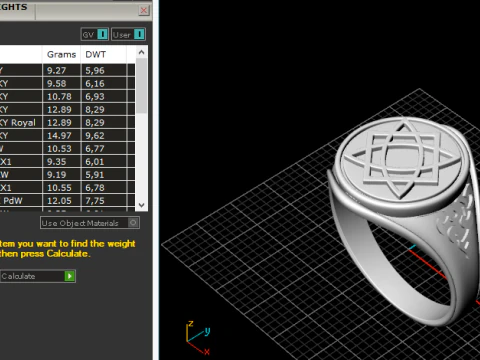Select the 9.35 grams cell
The height and width of the screenshot is (360, 480).
pyautogui.click(x=61, y=161)
